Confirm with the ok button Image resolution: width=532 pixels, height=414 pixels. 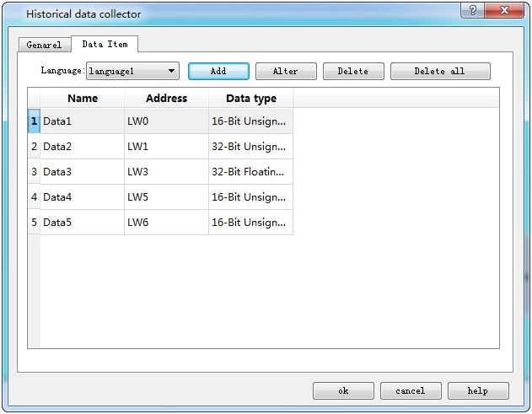coord(343,390)
